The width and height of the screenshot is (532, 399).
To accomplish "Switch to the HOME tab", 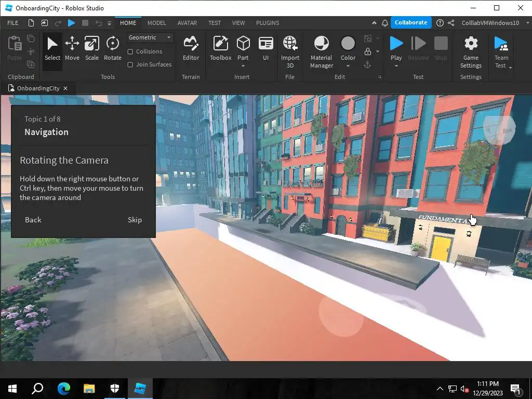I will point(128,23).
